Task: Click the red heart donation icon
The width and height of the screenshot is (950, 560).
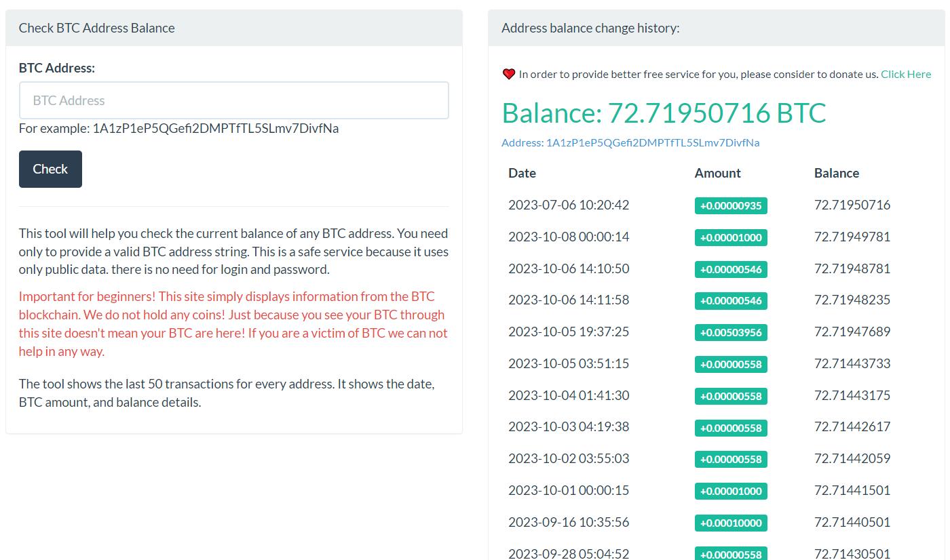Action: [x=509, y=74]
